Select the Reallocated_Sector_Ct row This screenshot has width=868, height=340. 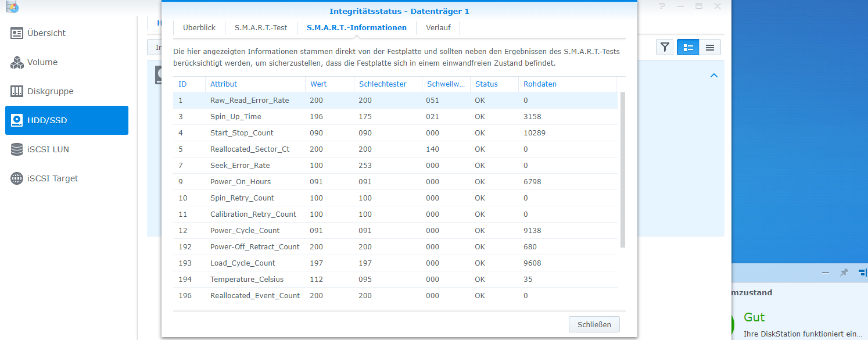point(395,149)
